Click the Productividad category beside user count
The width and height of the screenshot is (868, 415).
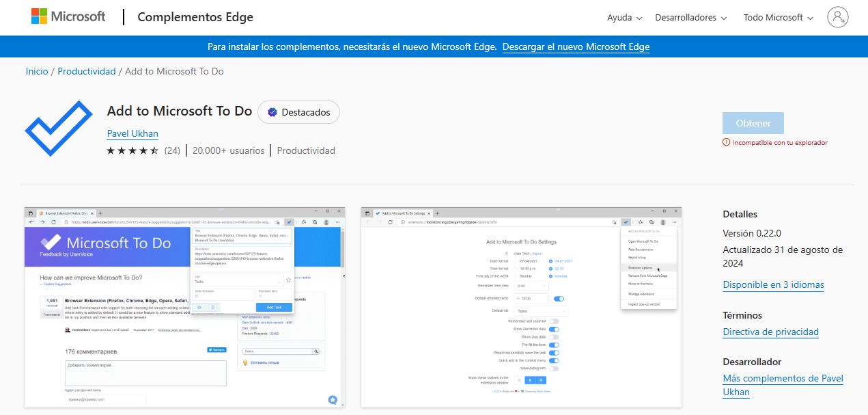tap(306, 150)
